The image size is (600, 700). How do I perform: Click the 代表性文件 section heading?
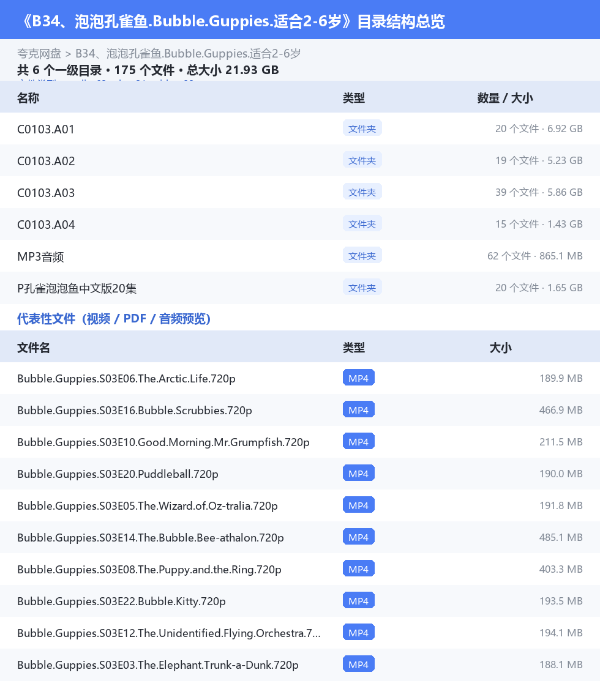point(114,319)
